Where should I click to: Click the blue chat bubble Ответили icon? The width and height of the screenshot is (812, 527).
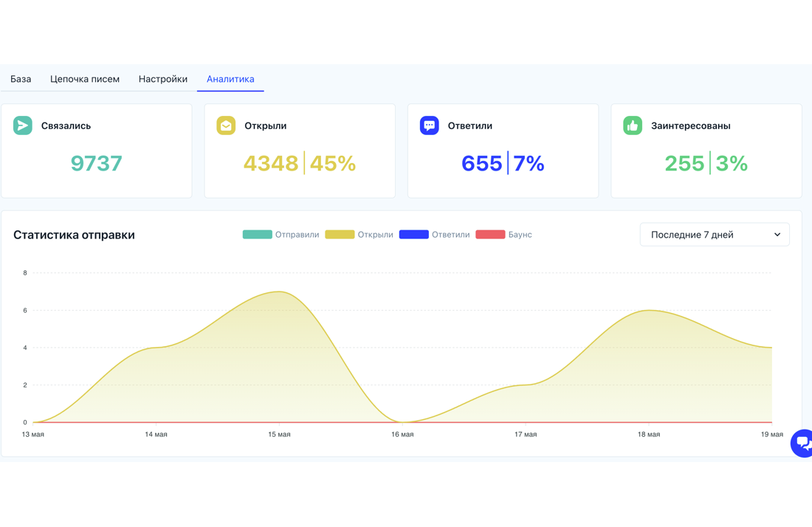point(430,125)
